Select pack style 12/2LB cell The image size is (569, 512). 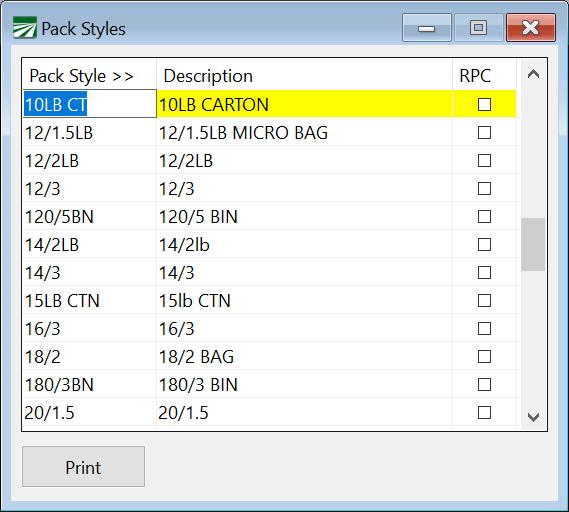click(x=90, y=160)
